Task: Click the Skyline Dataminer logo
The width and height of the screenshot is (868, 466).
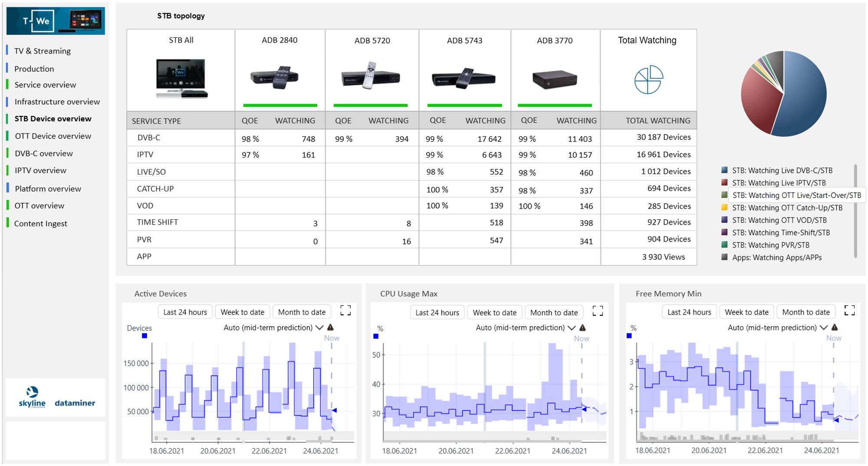Action: [56, 397]
